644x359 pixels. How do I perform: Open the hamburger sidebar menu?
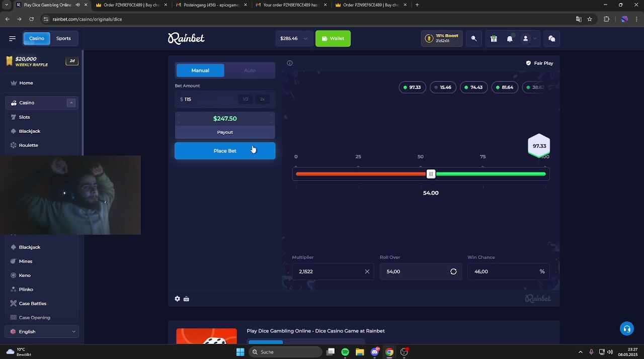[x=12, y=38]
